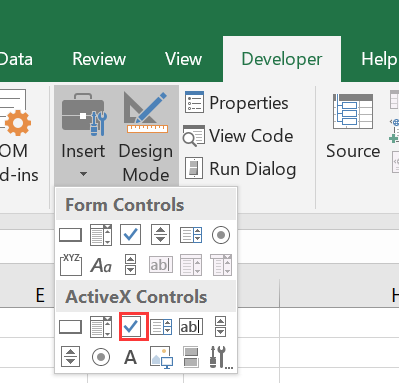Screen dimensions: 399x383
Task: Insert ActiveX Scroll Bar
Action: pyautogui.click(x=220, y=327)
